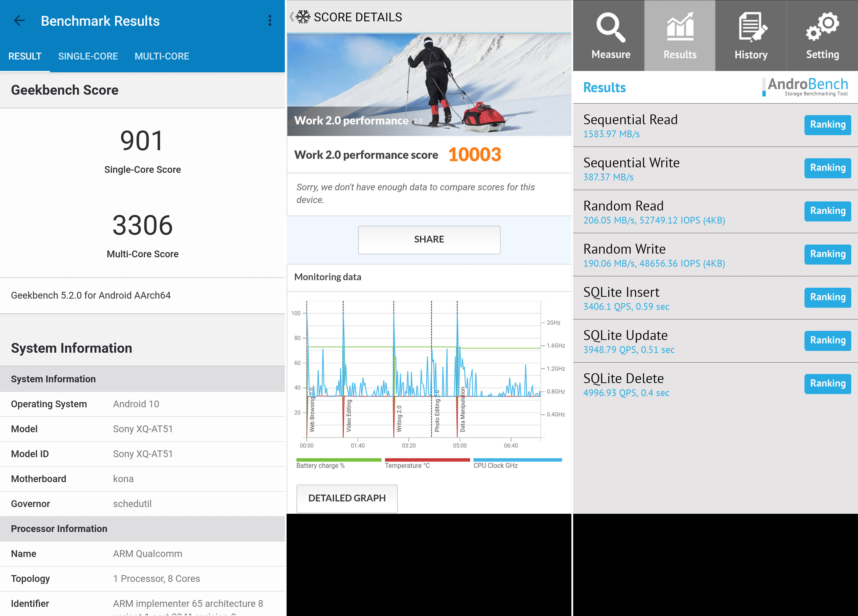Tap the Model Sony XQ-AT51 row
This screenshot has width=858, height=616.
pos(142,429)
